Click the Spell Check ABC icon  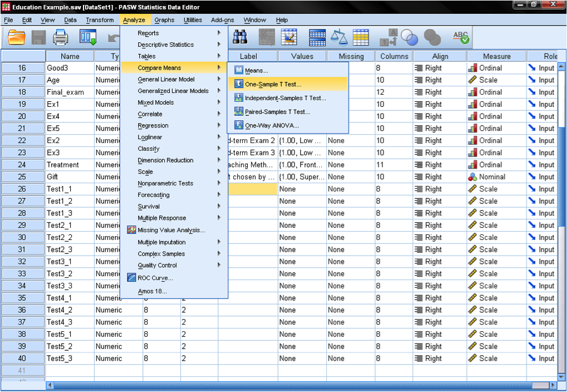click(461, 37)
